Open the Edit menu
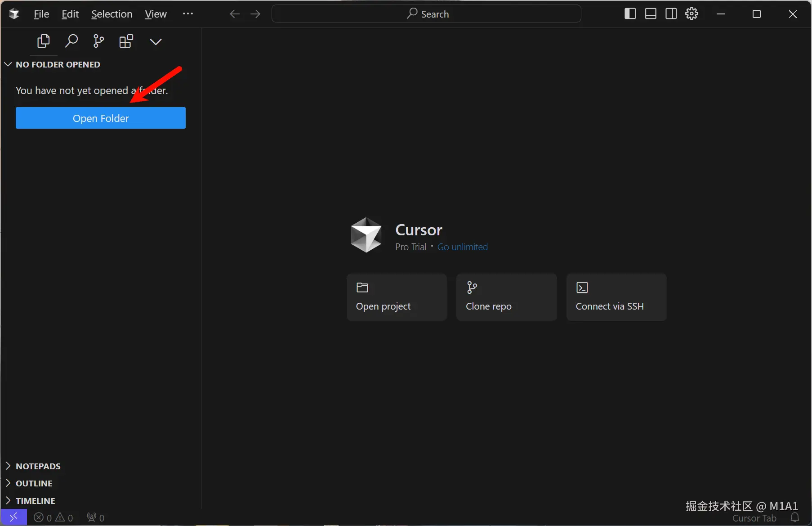Screen dimensions: 812x526 [70, 14]
